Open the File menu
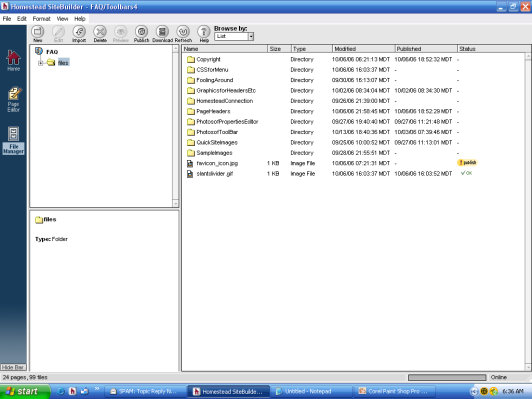The image size is (532, 399). [x=7, y=19]
